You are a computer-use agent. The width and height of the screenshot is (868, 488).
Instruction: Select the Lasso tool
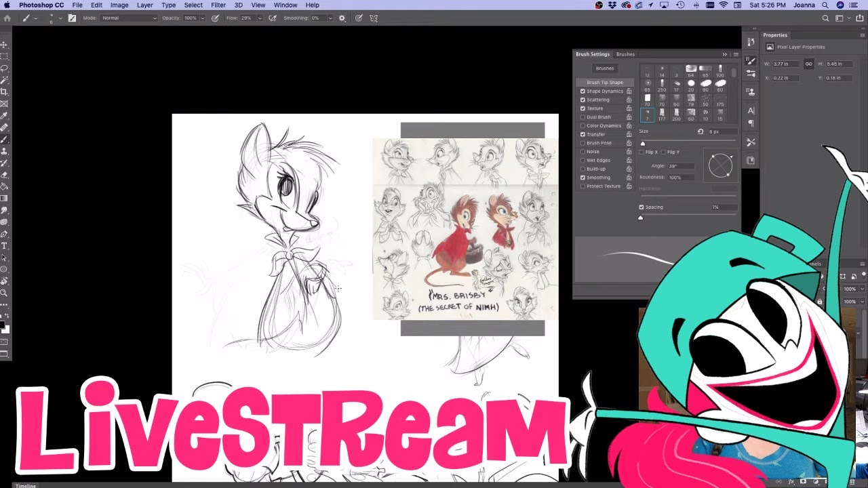click(x=4, y=68)
